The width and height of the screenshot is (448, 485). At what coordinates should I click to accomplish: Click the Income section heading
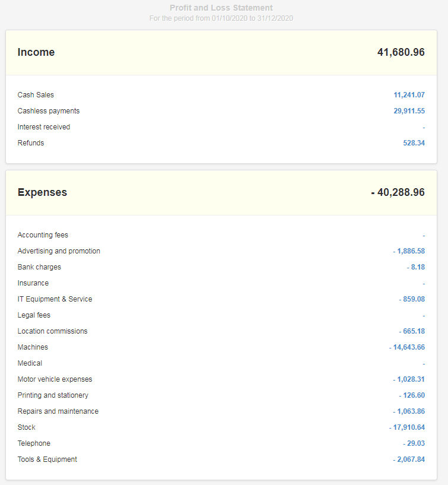click(x=36, y=52)
